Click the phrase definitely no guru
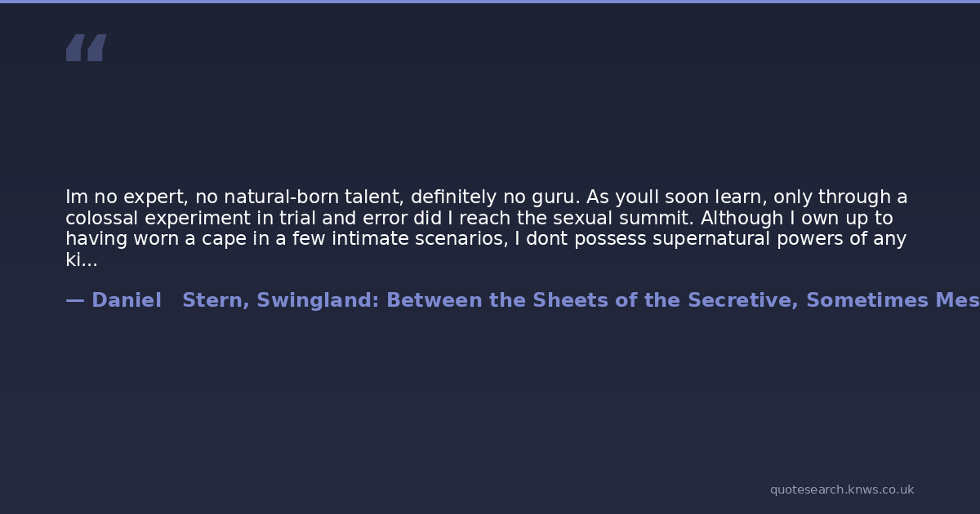Viewport: 980px width, 514px height. 495,197
